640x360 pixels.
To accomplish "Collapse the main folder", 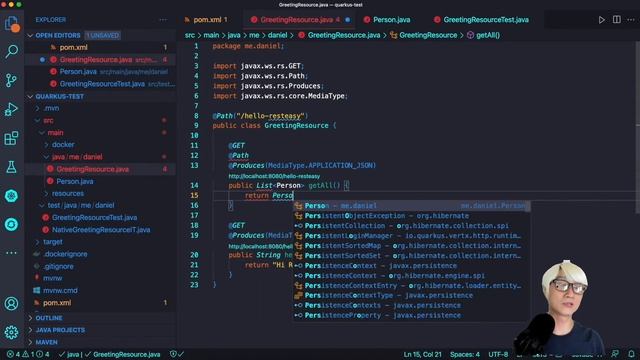I will pos(55,133).
